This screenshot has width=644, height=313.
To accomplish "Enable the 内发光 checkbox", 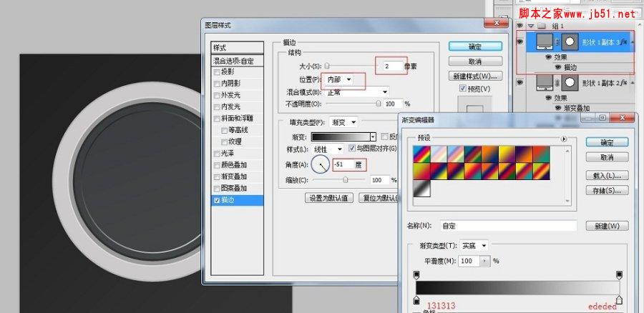I will click(x=216, y=106).
